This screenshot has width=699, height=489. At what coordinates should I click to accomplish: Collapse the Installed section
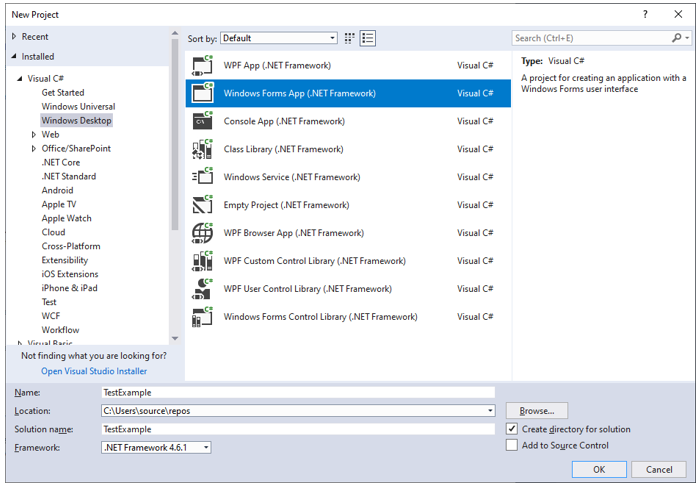pos(14,56)
